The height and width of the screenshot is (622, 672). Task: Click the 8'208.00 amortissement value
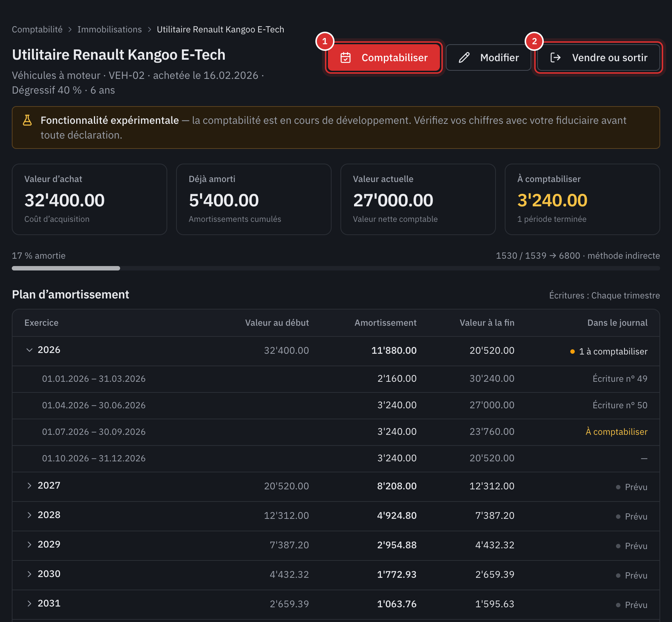point(397,486)
